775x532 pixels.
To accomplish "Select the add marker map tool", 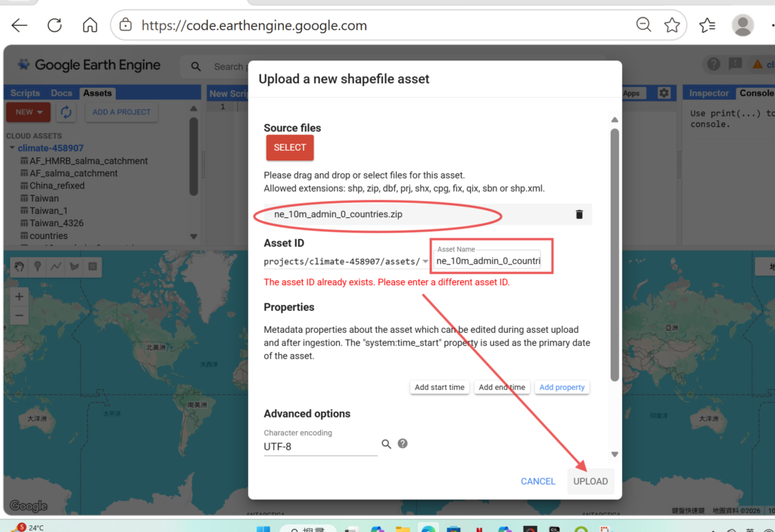I will [37, 266].
